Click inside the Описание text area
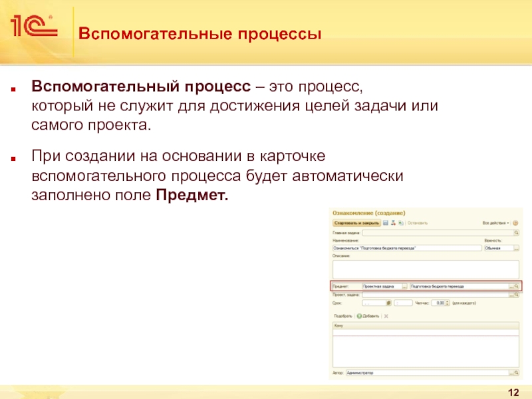This screenshot has width=532, height=399. (426, 269)
